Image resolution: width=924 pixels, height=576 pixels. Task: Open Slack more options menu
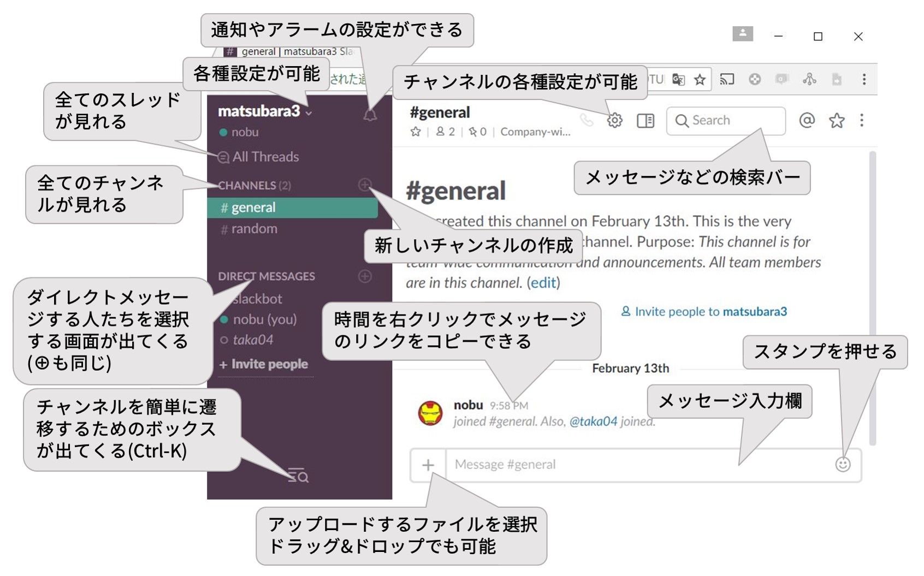click(x=862, y=120)
